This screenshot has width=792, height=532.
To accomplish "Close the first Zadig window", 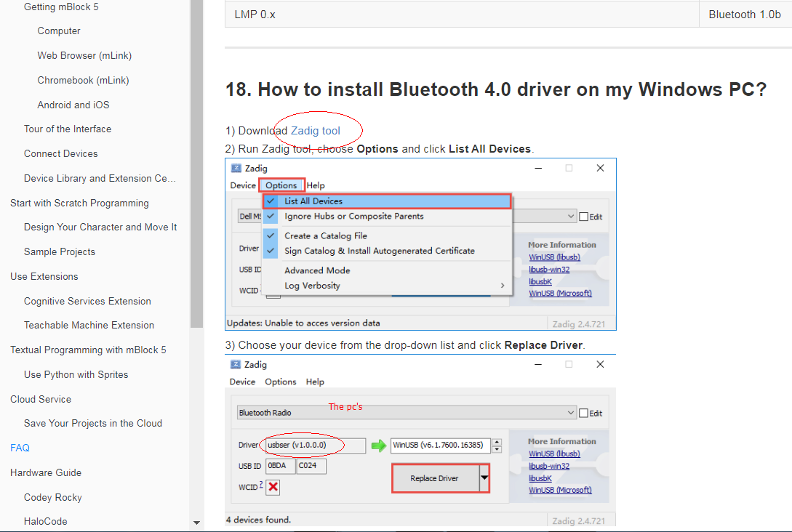I will tap(600, 168).
